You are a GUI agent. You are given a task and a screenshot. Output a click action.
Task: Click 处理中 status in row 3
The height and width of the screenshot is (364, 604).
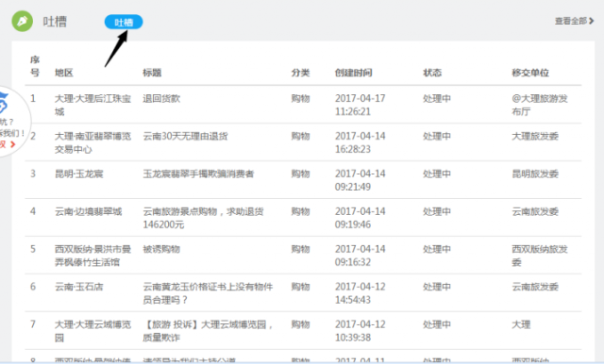tap(437, 174)
